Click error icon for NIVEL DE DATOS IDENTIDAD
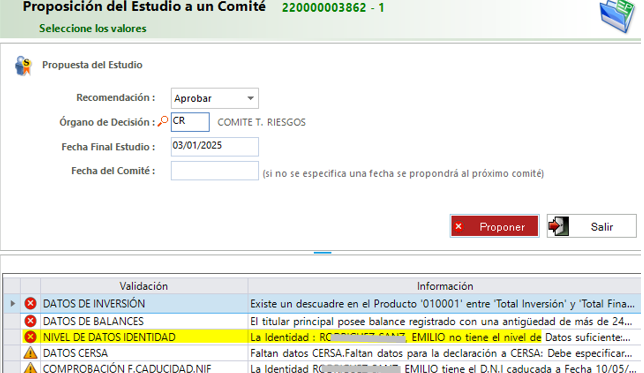This screenshot has height=373, width=644. [x=30, y=337]
